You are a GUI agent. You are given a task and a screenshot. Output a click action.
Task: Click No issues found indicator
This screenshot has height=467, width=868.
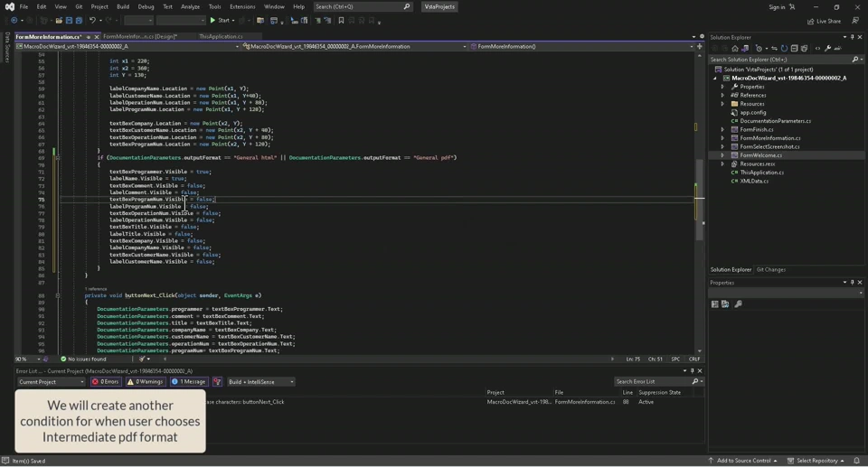click(x=83, y=360)
